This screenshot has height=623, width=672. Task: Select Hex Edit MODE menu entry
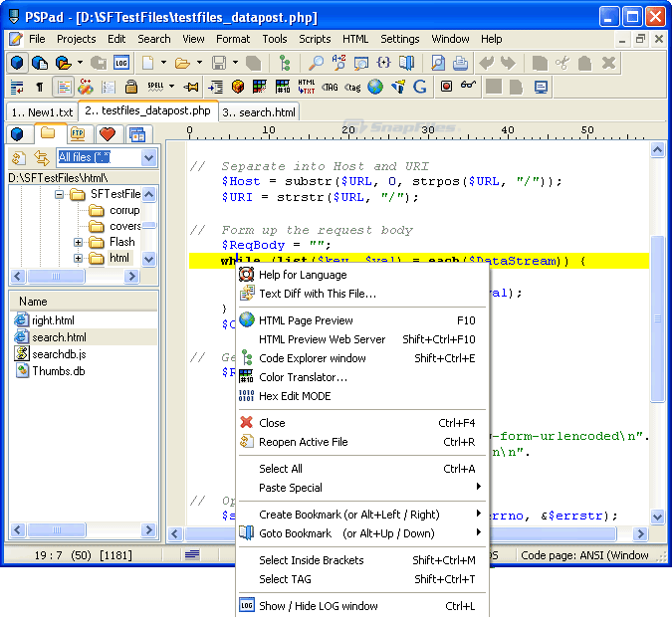click(362, 396)
